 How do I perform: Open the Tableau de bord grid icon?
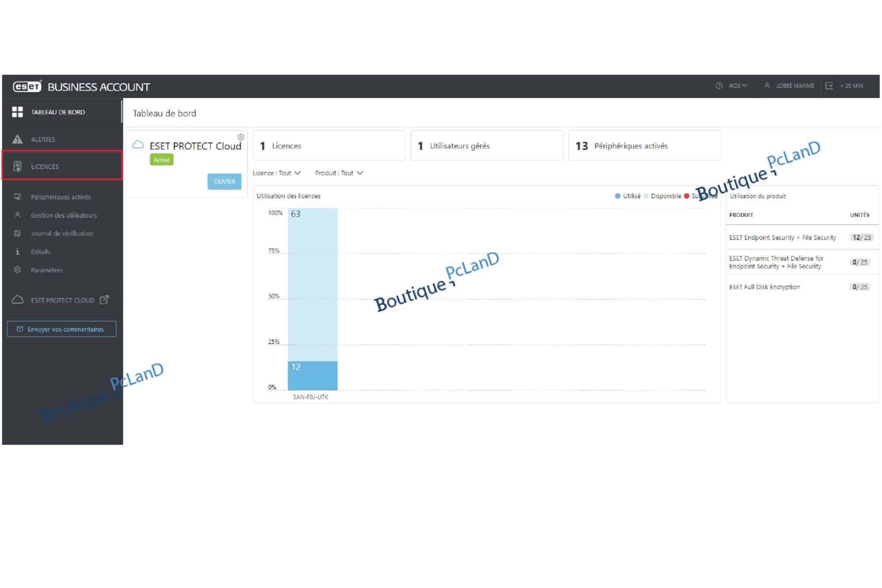[17, 112]
